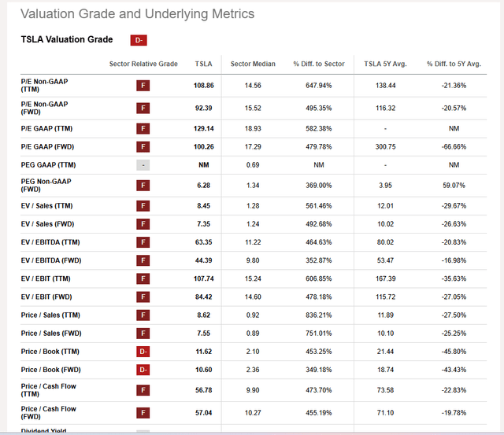Click F grade badge for EV / EBIT (TTM)
The image size is (504, 435).
point(143,279)
